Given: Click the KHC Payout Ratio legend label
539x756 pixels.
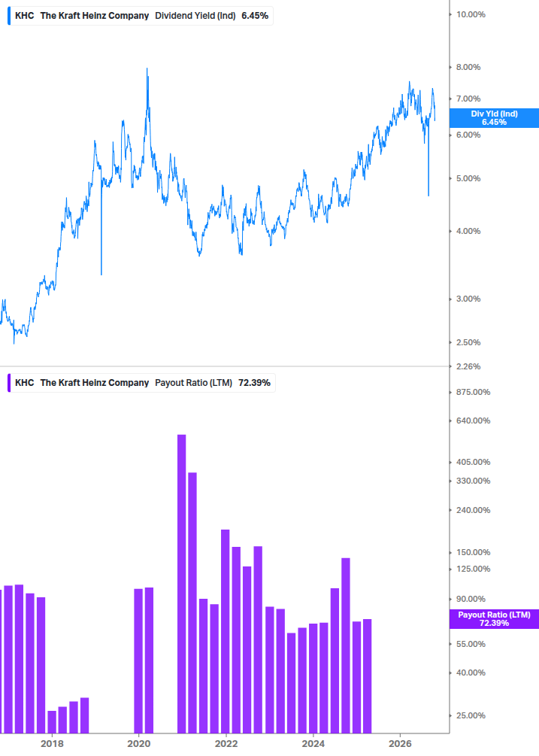Looking at the screenshot, I should [143, 383].
